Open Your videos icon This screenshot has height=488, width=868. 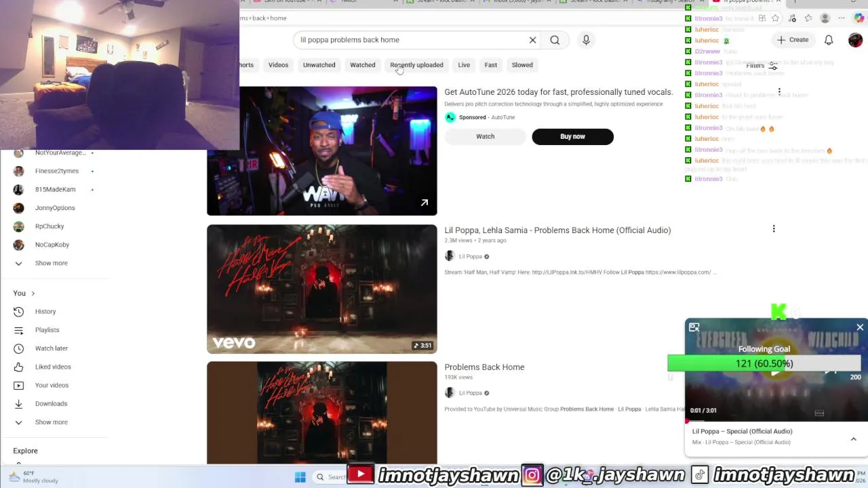click(19, 385)
